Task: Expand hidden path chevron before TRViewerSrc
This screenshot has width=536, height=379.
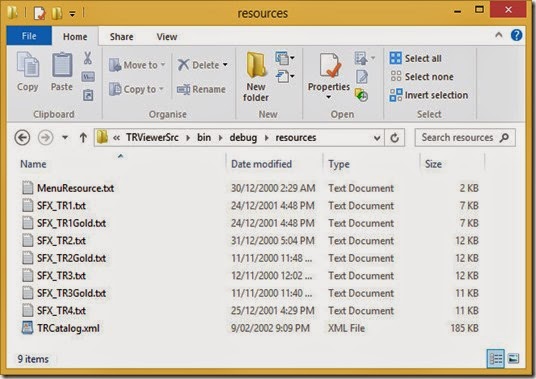Action: (x=117, y=138)
